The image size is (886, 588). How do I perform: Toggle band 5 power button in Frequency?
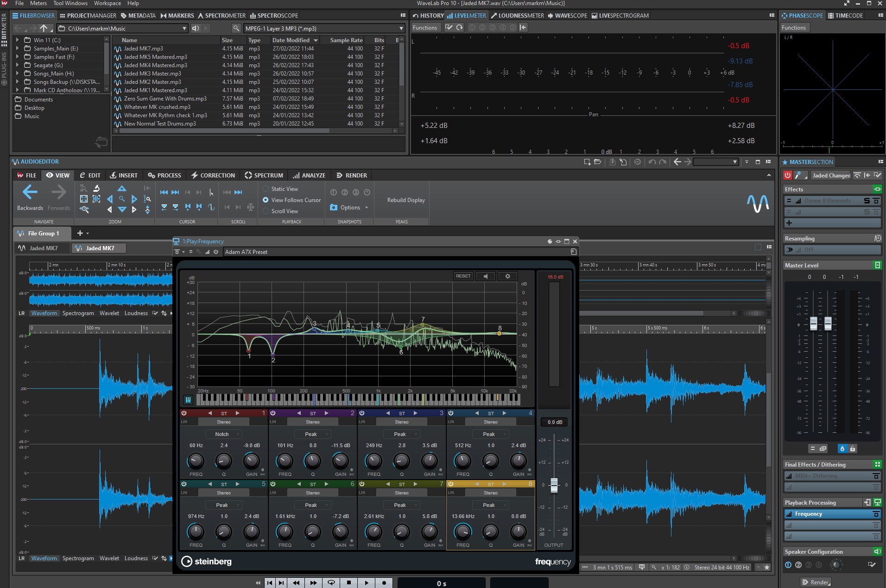pos(184,484)
